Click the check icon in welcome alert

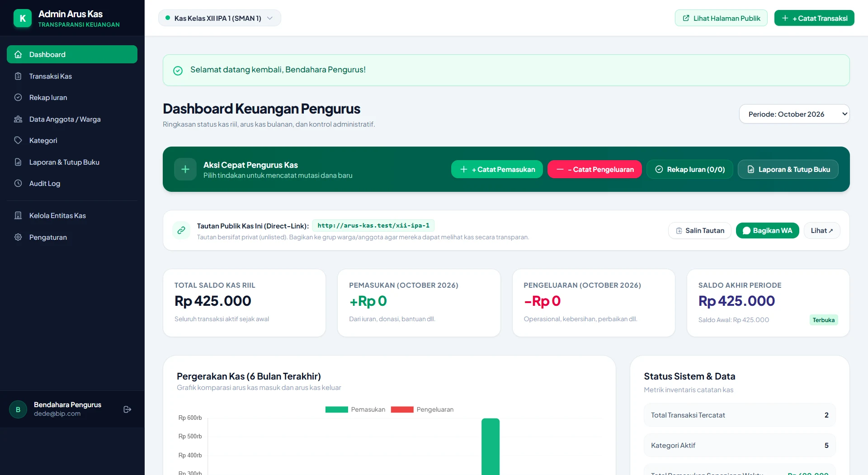[178, 71]
